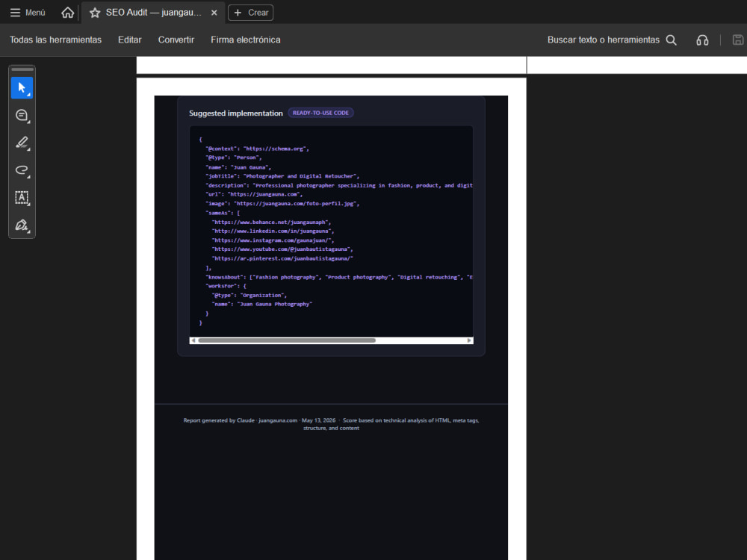
Task: Click the search magnifier icon
Action: (672, 40)
